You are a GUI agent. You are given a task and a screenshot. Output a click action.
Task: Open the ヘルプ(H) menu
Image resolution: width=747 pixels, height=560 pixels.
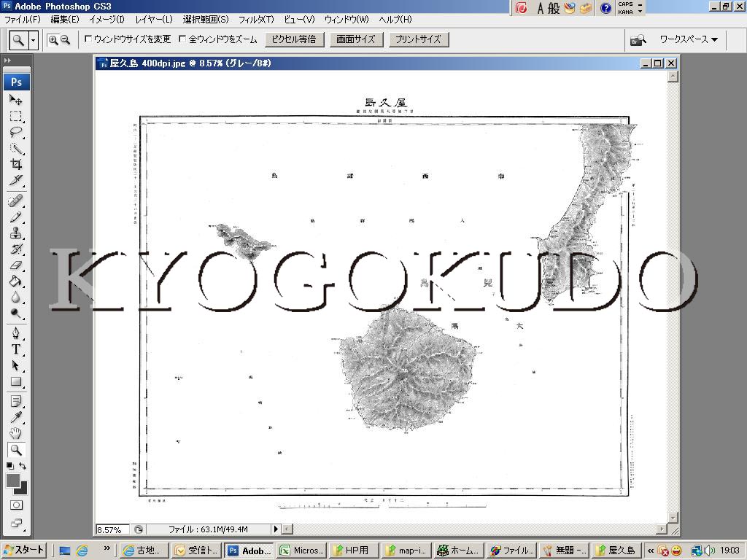tap(395, 20)
